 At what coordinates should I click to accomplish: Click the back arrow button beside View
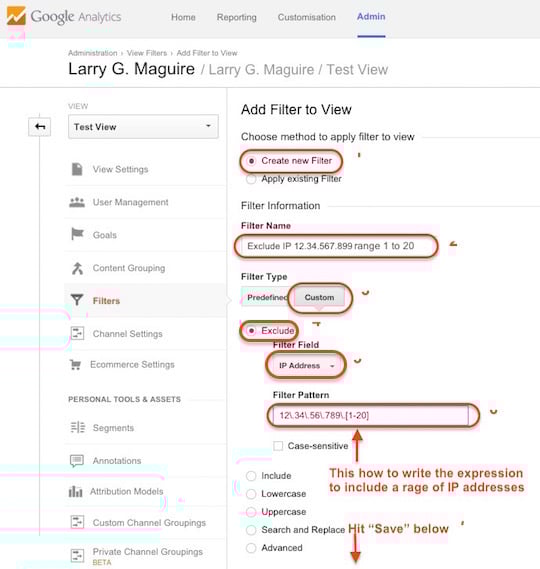[40, 127]
